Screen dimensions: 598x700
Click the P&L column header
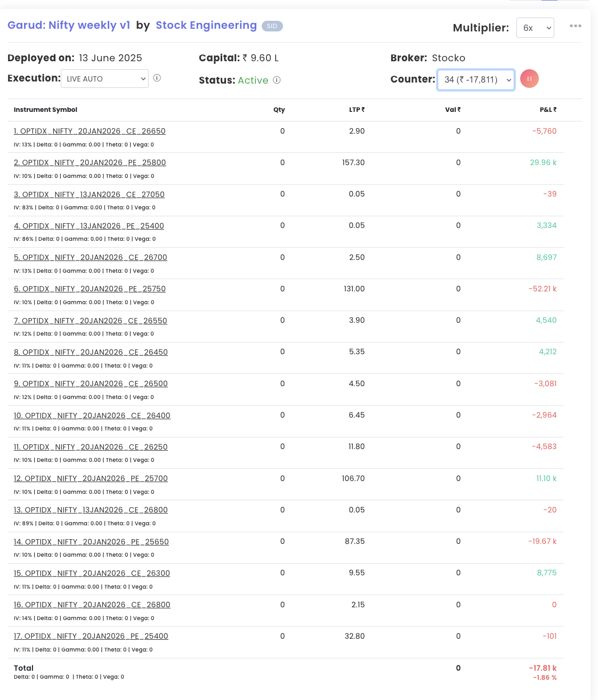(x=547, y=110)
